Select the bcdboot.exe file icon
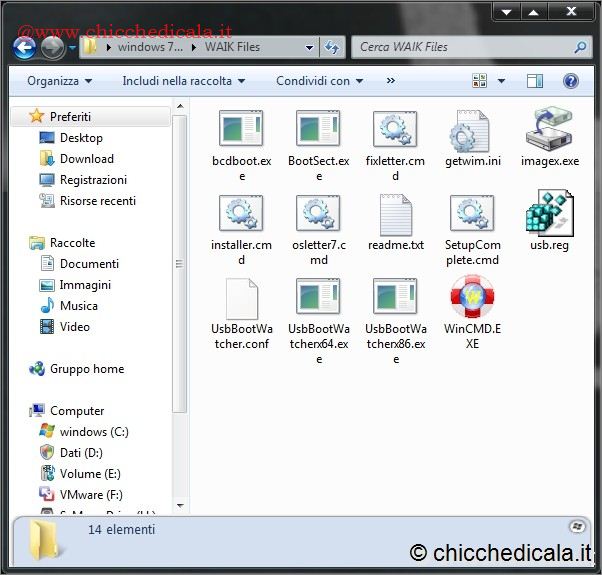 tap(241, 130)
